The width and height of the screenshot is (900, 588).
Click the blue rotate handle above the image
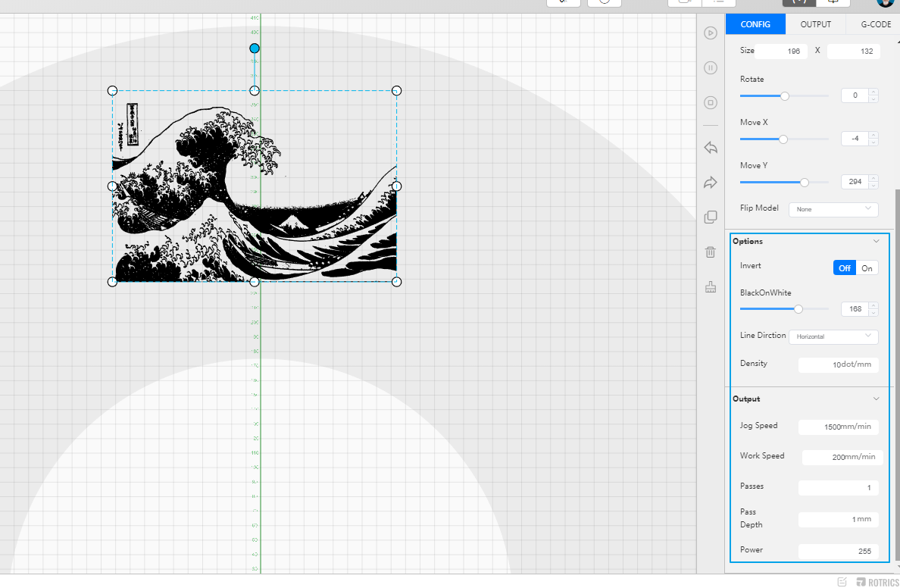pos(255,48)
